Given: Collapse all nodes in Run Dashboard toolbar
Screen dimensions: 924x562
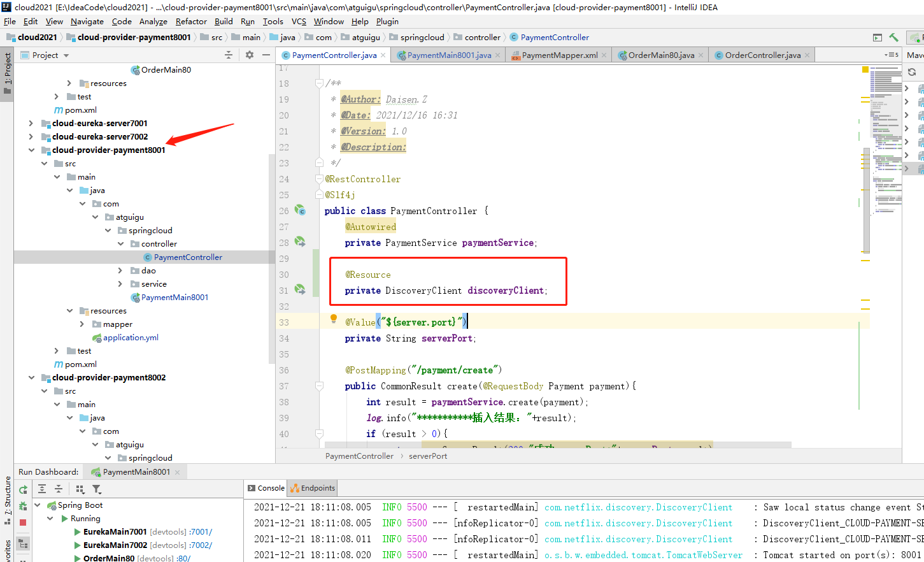Looking at the screenshot, I should pos(58,489).
